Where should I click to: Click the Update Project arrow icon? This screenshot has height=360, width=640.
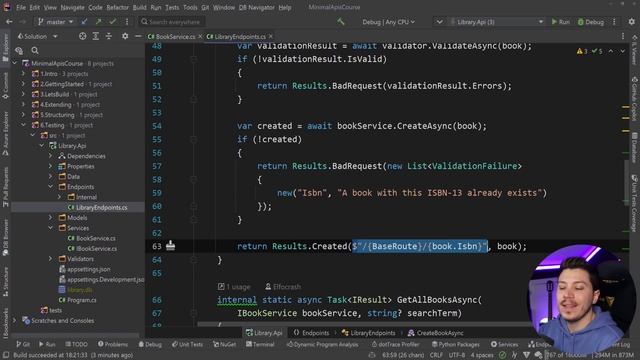click(84, 22)
